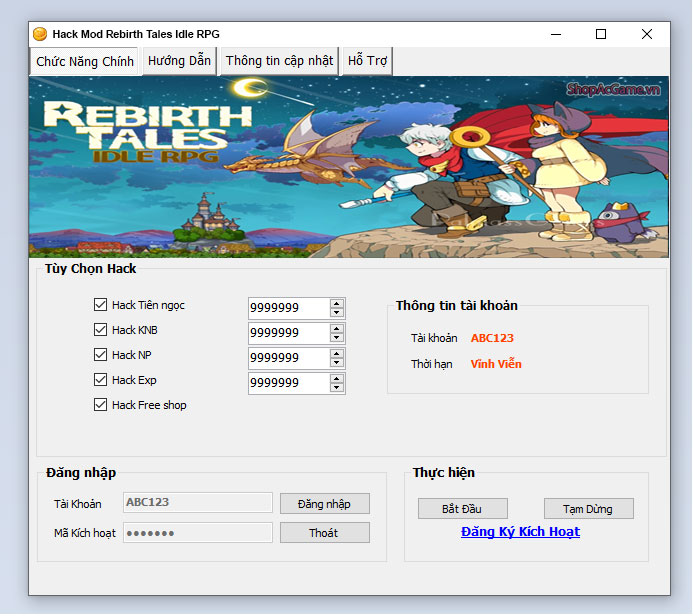The image size is (693, 616).
Task: Maximize the Hack Mod window
Action: pyautogui.click(x=601, y=34)
